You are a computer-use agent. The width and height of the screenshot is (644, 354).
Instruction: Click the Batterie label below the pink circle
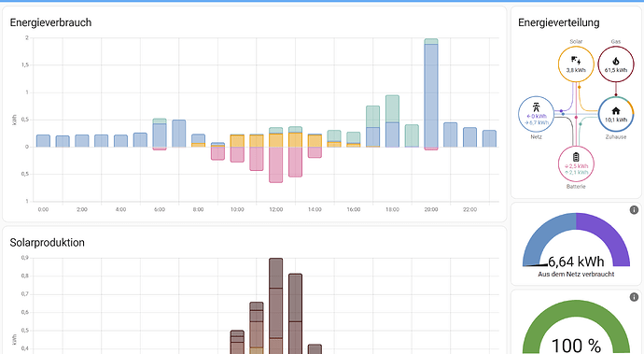click(576, 187)
